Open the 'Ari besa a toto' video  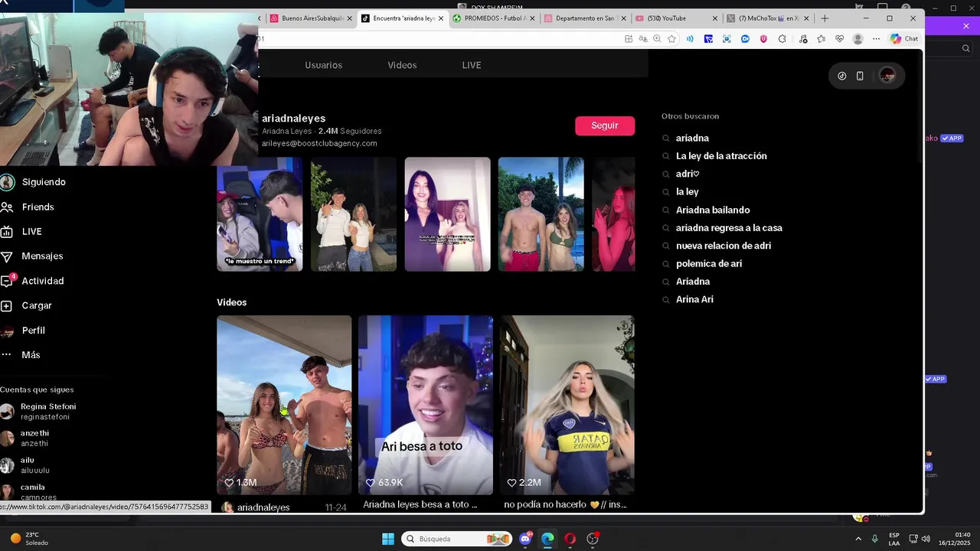(x=426, y=405)
